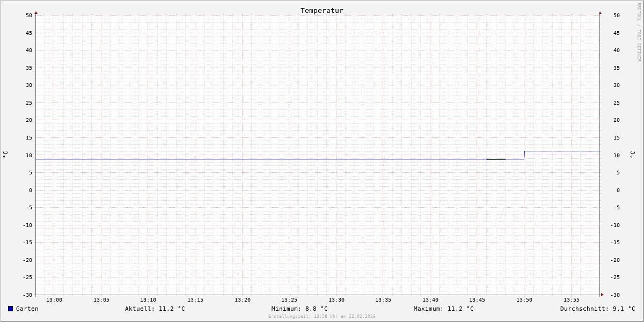
Task: Select the Garten legend label
Action: click(27, 309)
